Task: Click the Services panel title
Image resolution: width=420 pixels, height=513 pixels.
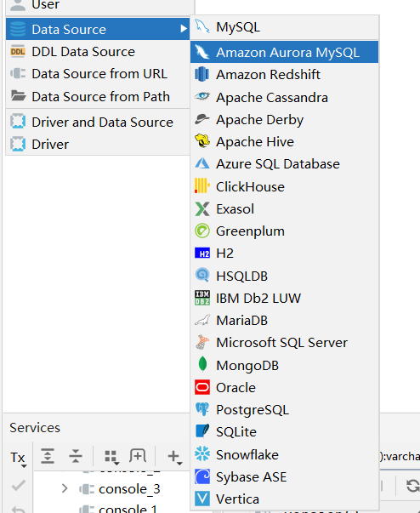Action: point(35,427)
